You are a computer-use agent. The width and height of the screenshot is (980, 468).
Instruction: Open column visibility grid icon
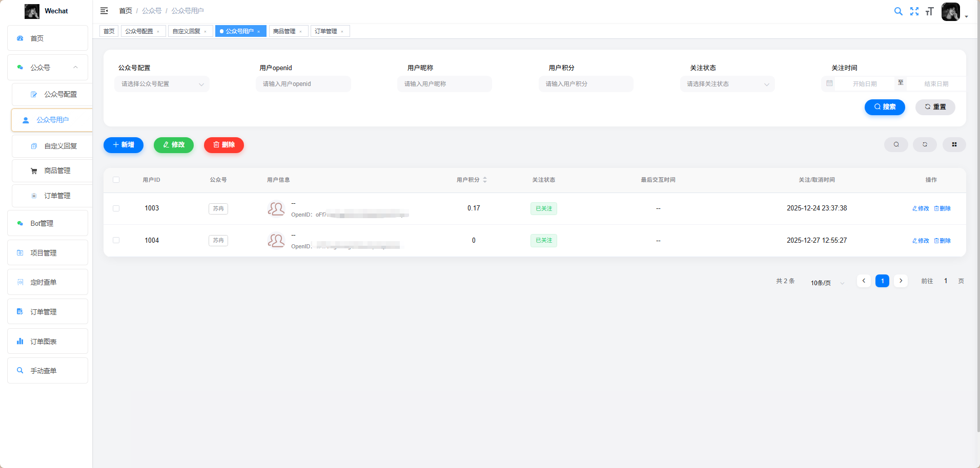point(954,144)
